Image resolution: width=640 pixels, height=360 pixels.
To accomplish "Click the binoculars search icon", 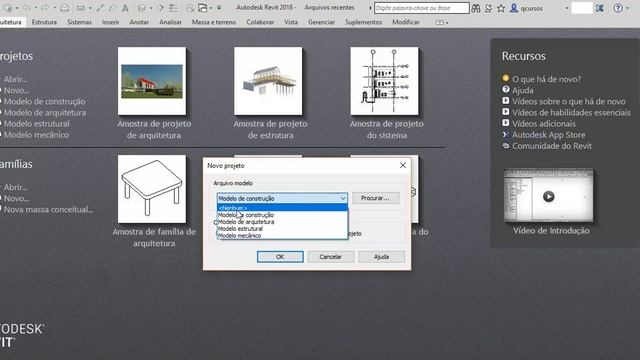I will point(476,8).
